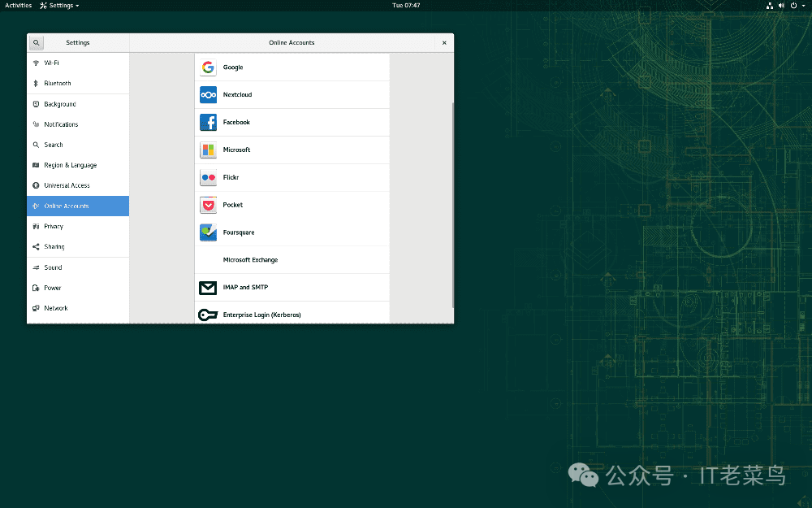Click the Foursquare provider icon

click(x=208, y=232)
